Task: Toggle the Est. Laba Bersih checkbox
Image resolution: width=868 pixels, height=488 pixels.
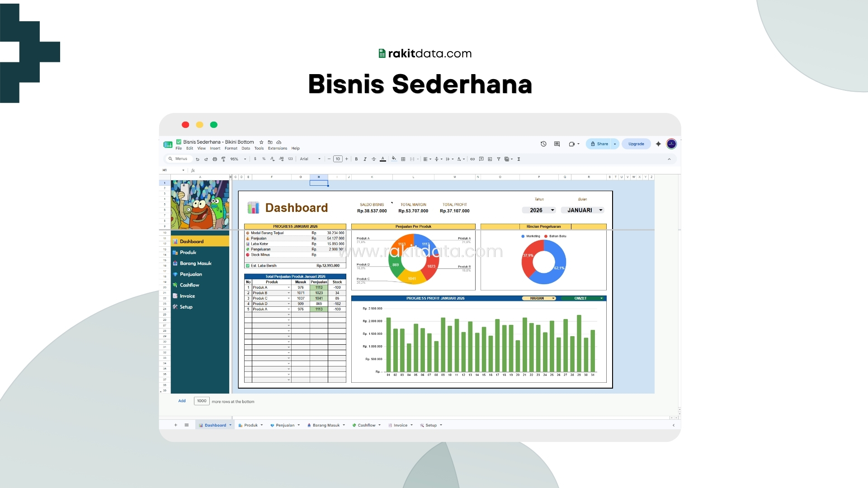Action: (248, 266)
